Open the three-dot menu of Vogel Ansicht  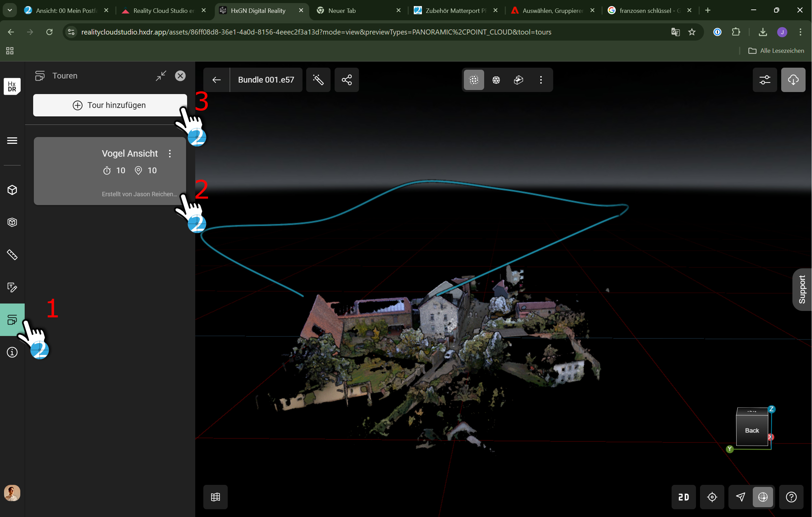[170, 154]
